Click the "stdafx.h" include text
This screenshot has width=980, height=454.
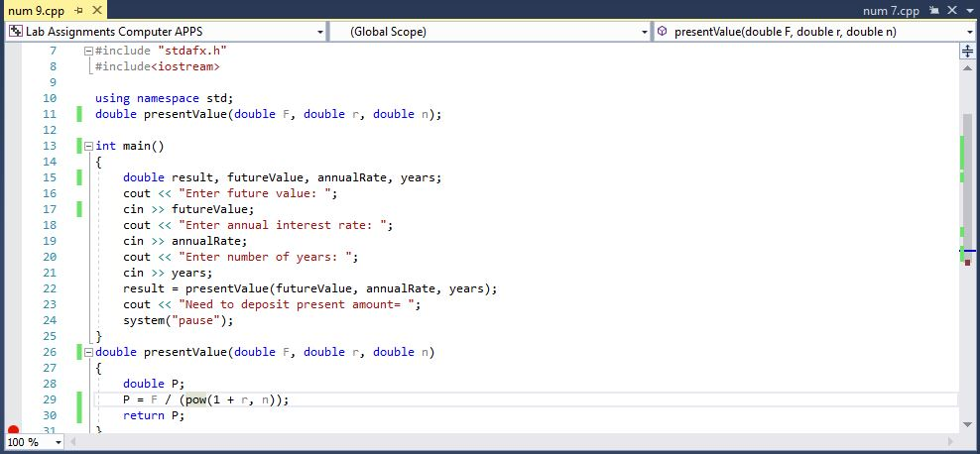click(x=192, y=52)
